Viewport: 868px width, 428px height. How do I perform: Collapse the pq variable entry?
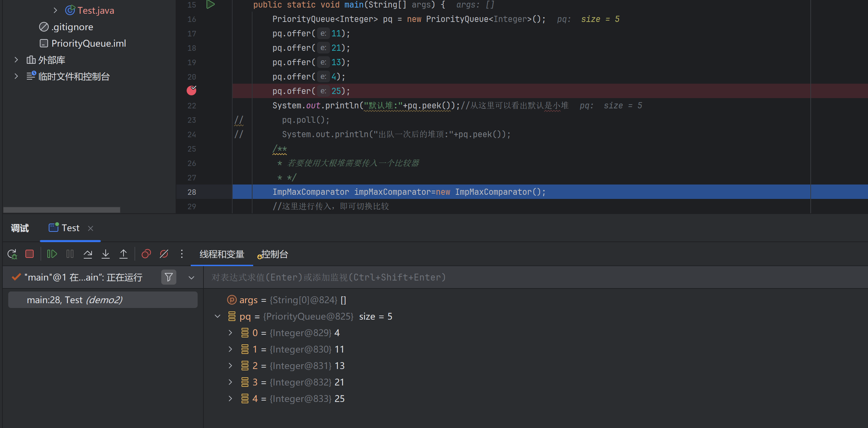218,316
